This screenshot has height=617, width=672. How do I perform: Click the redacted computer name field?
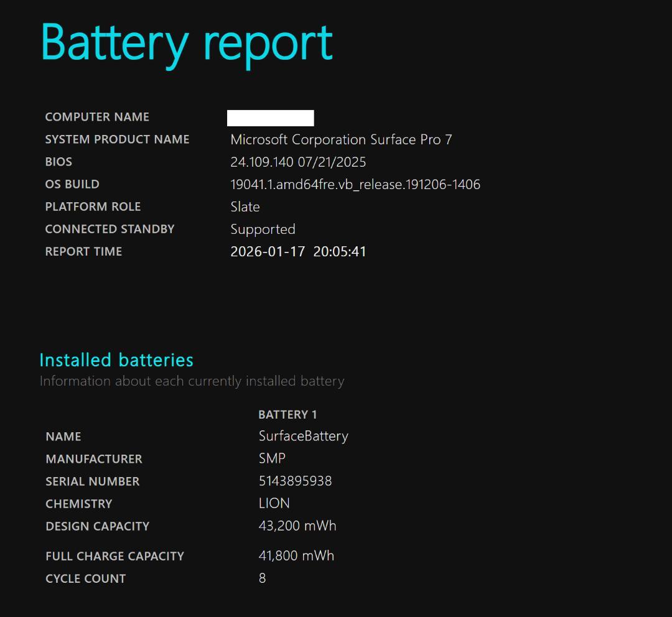(x=270, y=118)
